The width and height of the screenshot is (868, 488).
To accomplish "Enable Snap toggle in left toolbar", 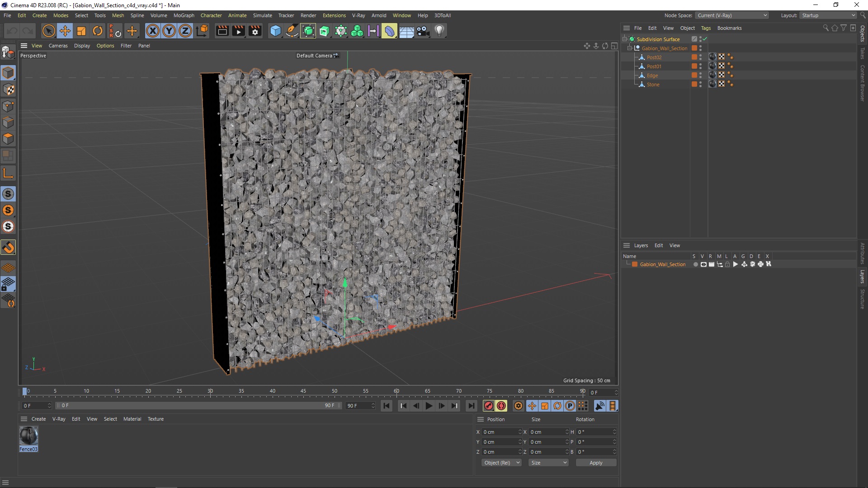I will coord(8,247).
